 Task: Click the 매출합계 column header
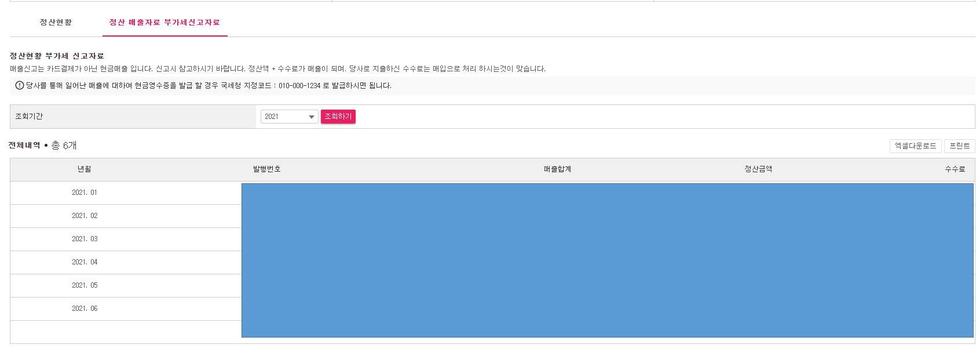[557, 169]
